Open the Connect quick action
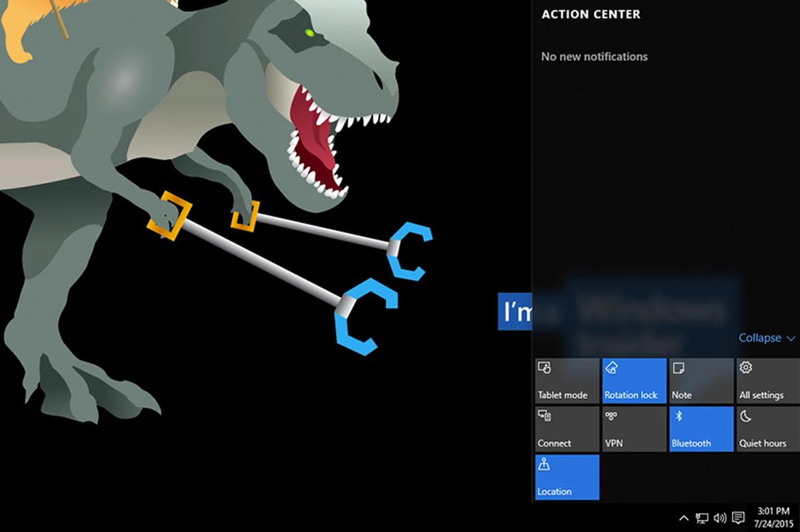This screenshot has width=800, height=532. [x=567, y=429]
